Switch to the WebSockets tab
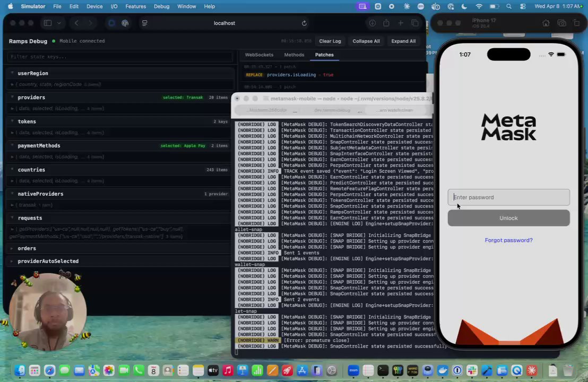 coord(259,55)
